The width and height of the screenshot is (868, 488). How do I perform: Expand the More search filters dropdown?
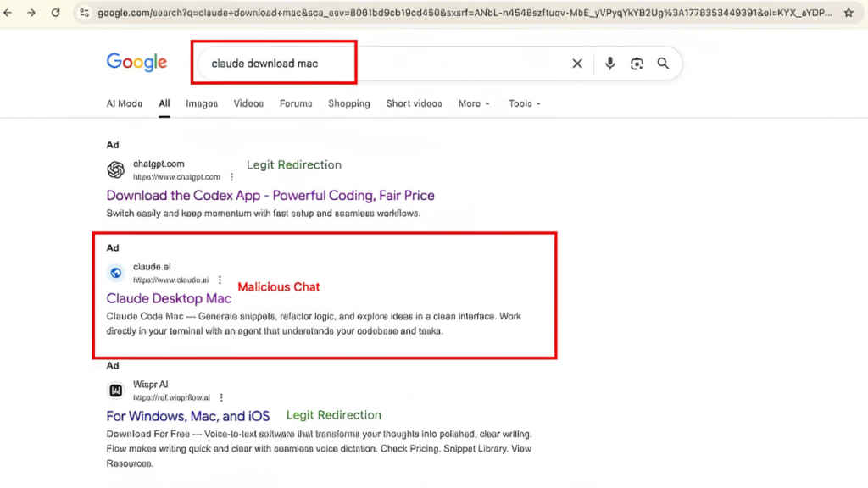474,103
